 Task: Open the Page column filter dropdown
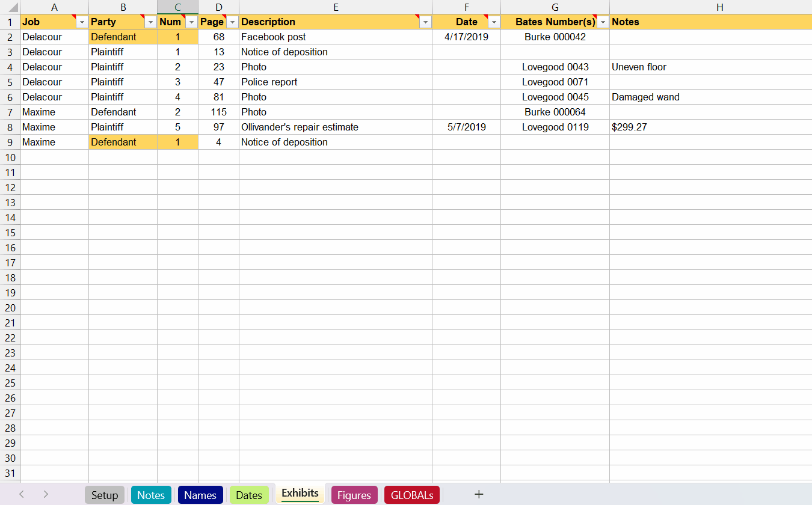[233, 22]
